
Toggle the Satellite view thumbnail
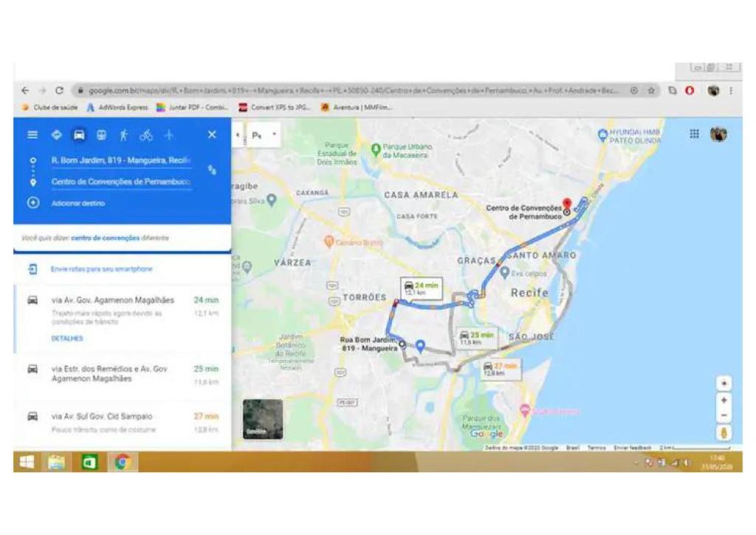click(263, 419)
